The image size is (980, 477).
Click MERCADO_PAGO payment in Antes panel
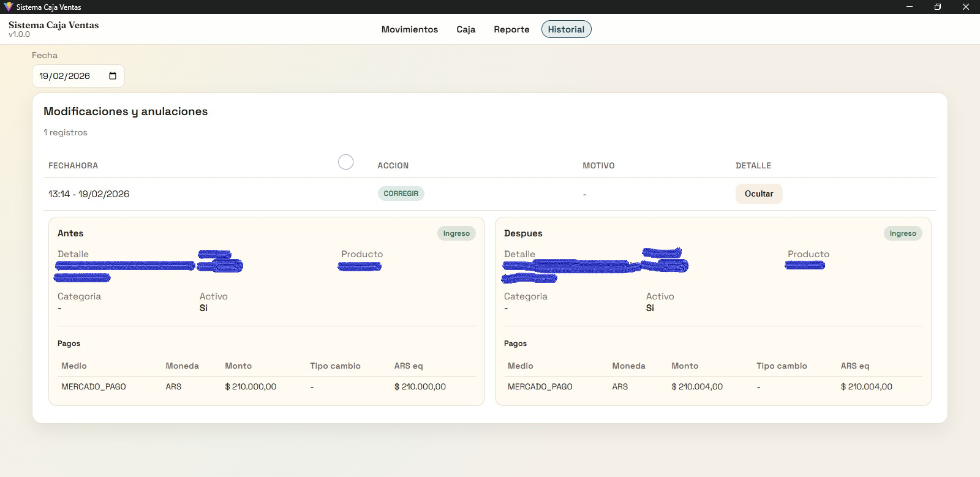tap(93, 387)
